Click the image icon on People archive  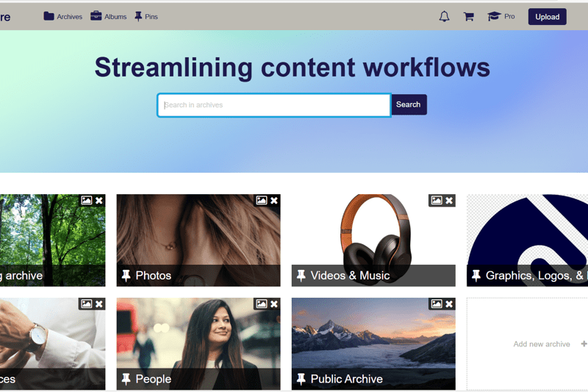pyautogui.click(x=262, y=304)
